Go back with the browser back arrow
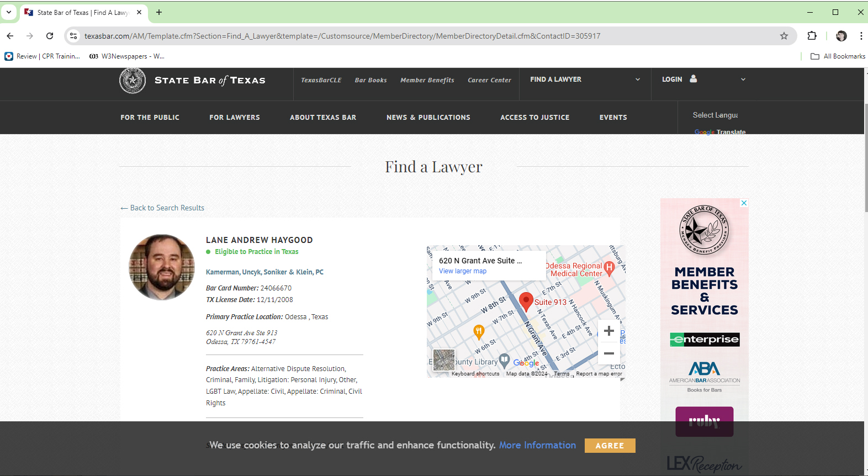This screenshot has width=868, height=476. click(10, 36)
